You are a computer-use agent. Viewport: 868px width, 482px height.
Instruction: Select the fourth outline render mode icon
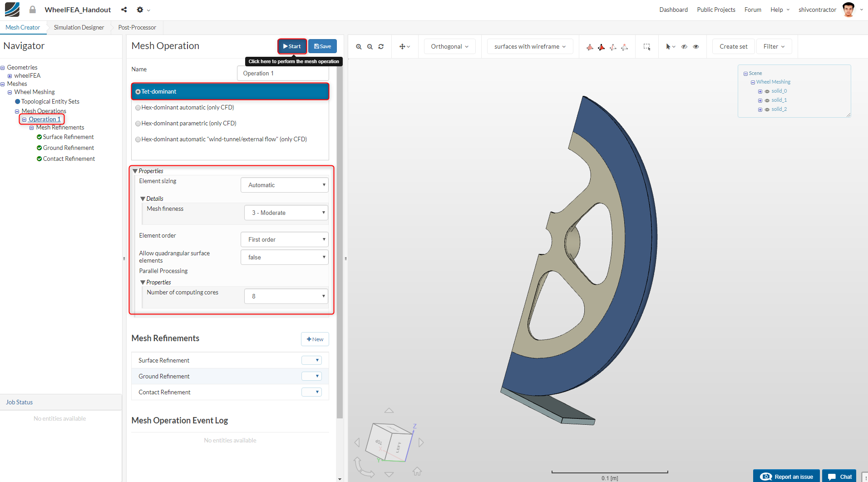click(625, 47)
